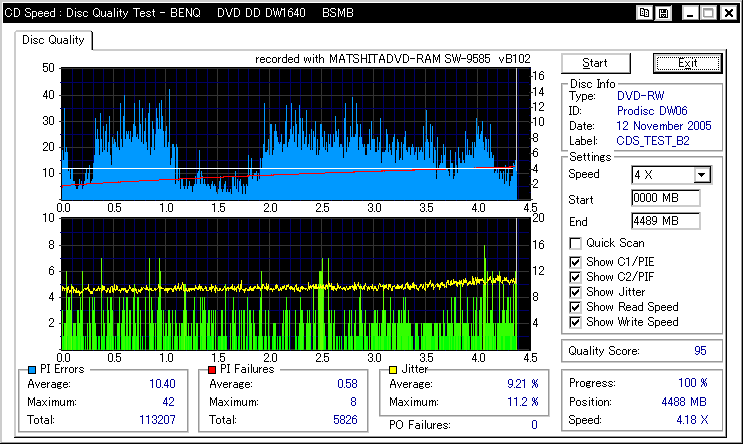Minimize the Disc Quality Test window

(x=690, y=13)
